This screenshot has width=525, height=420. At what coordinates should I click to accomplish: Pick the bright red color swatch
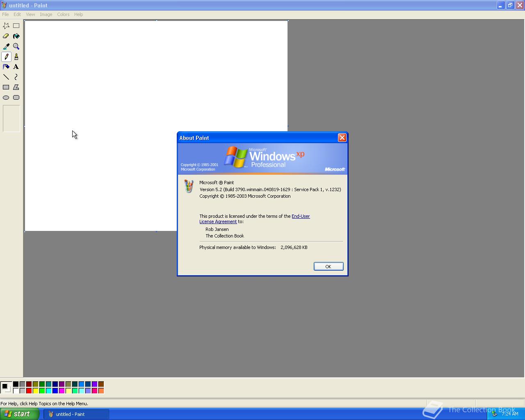click(29, 391)
